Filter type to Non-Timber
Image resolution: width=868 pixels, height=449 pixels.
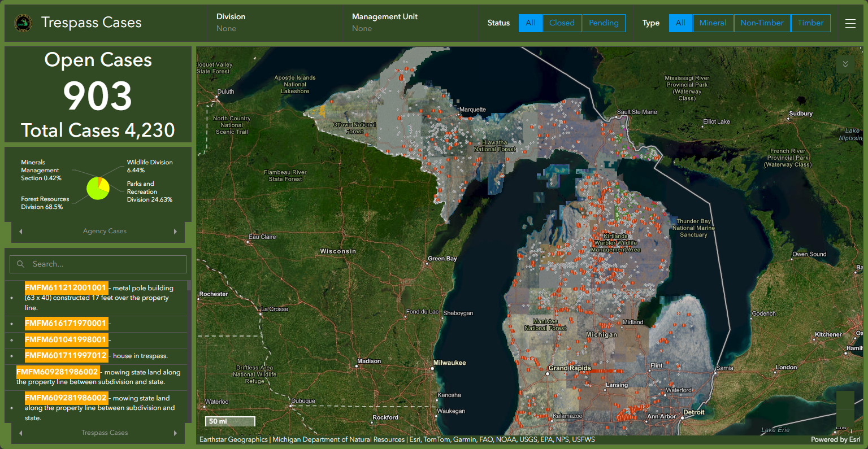tap(762, 23)
